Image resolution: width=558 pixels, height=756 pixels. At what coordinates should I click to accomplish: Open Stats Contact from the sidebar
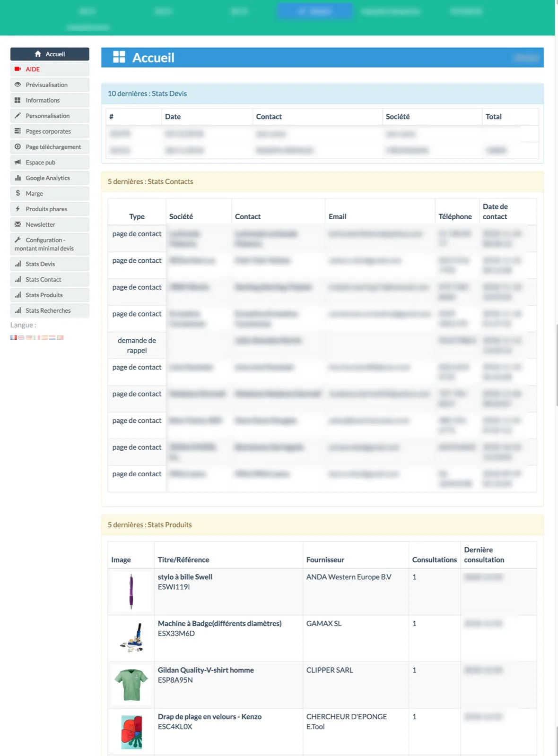[x=50, y=279]
